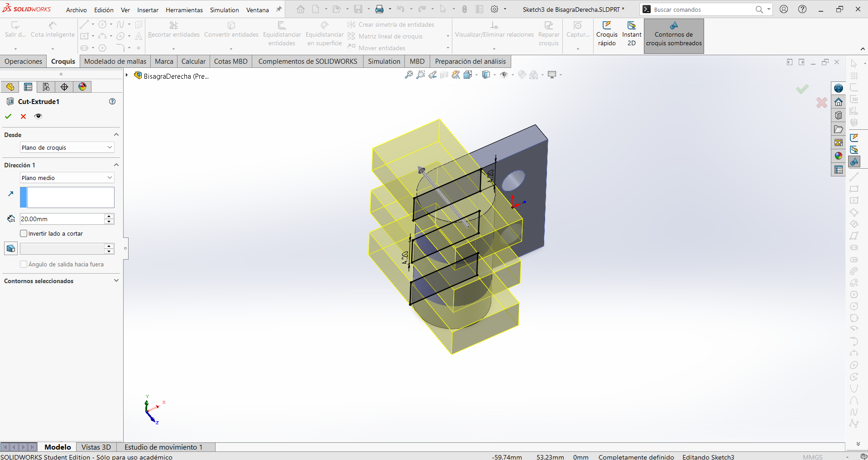The height and width of the screenshot is (460, 868).
Task: Toggle detailed preview eye icon
Action: (38, 116)
